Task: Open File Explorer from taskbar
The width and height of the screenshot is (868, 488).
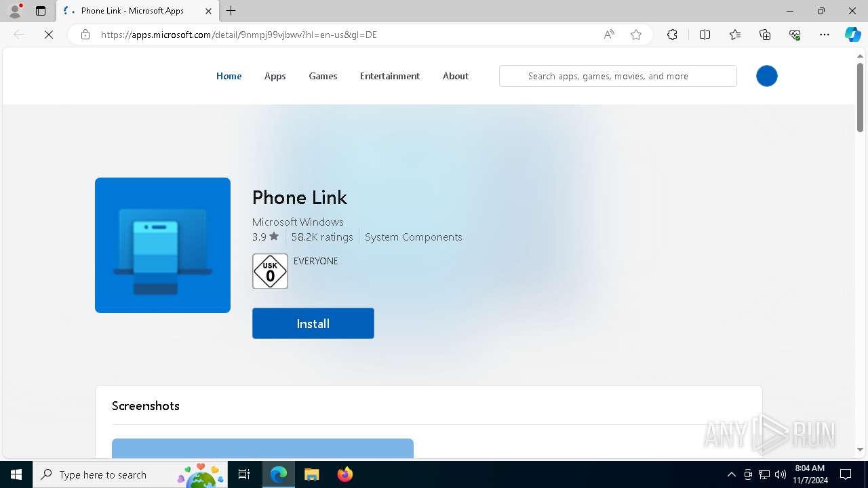Action: tap(311, 474)
